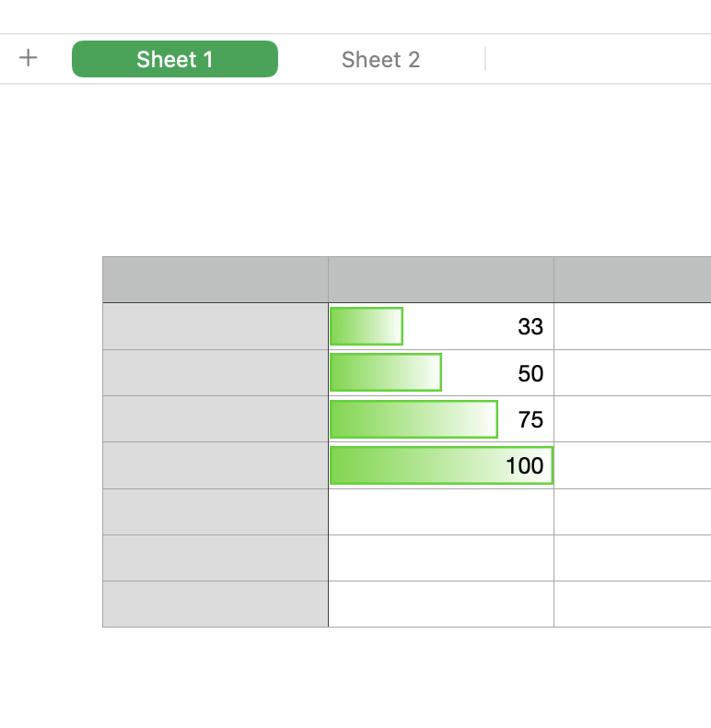
Task: Select the row header cell next to 75
Action: coord(215,419)
